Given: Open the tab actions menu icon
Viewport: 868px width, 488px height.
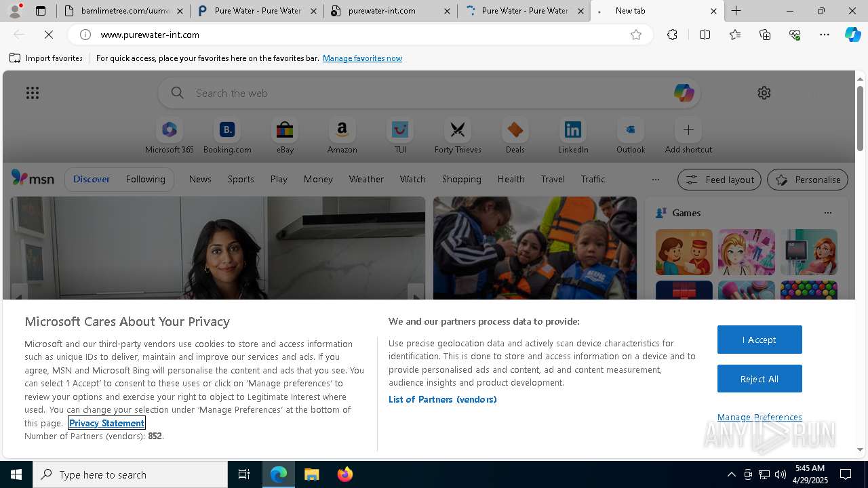Looking at the screenshot, I should click(41, 11).
